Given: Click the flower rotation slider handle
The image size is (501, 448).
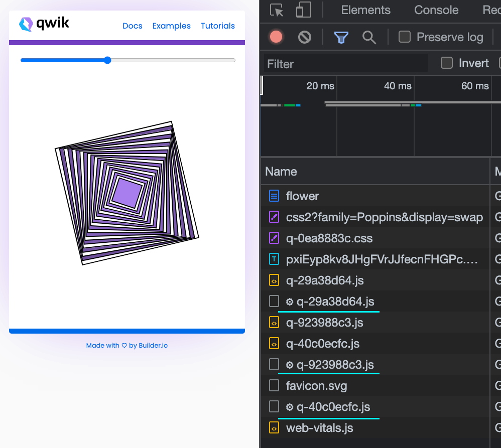Looking at the screenshot, I should [107, 60].
